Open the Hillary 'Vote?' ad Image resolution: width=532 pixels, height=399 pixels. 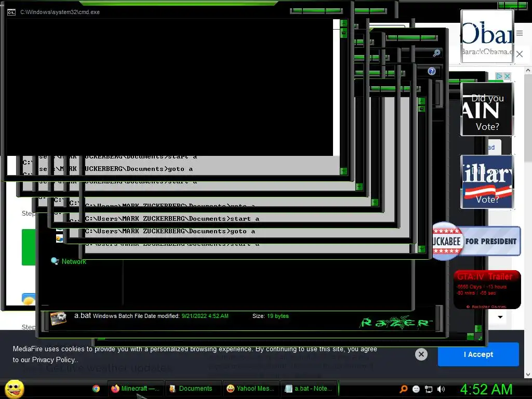(x=487, y=181)
